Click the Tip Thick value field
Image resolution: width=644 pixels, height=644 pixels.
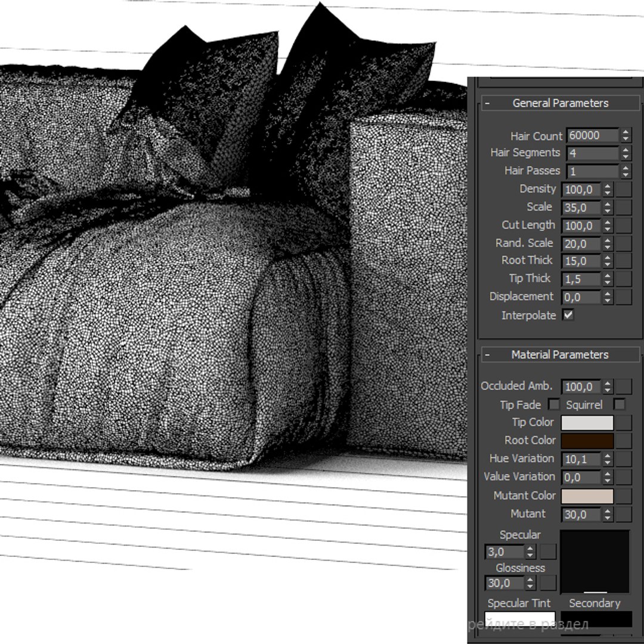[581, 279]
